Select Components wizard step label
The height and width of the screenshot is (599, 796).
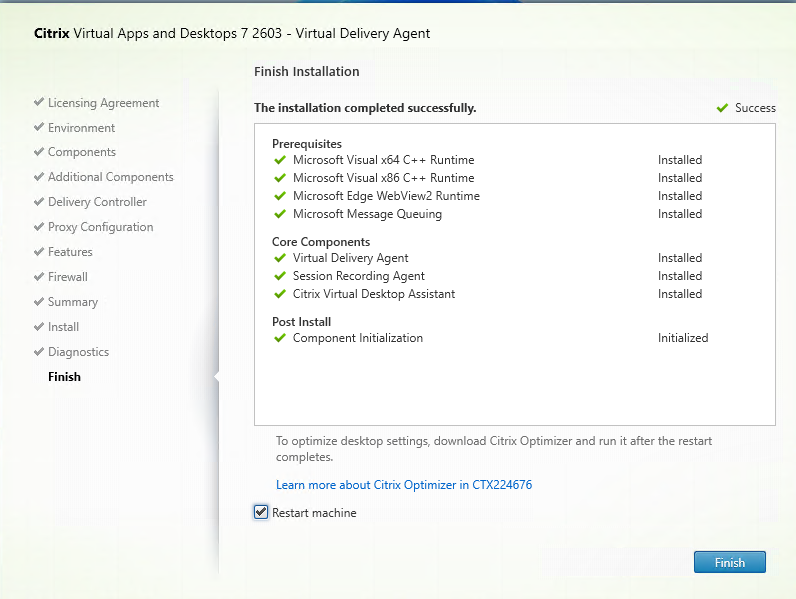(x=82, y=152)
